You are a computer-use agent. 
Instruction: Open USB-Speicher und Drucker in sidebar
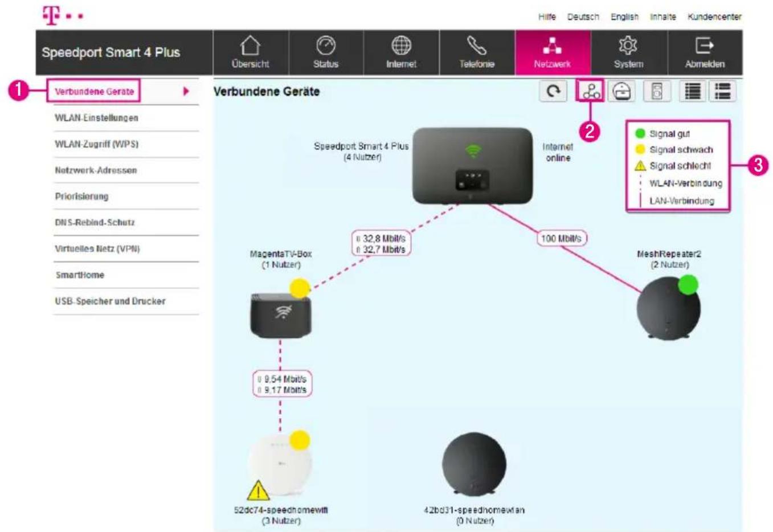point(110,301)
